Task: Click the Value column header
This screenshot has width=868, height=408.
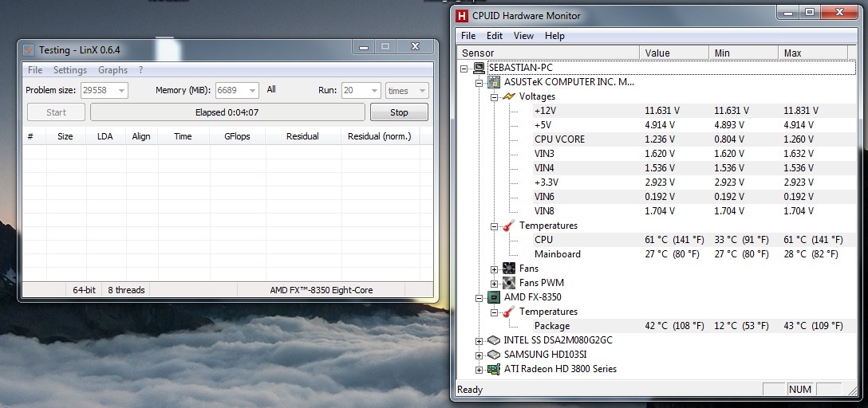Action: pos(674,53)
